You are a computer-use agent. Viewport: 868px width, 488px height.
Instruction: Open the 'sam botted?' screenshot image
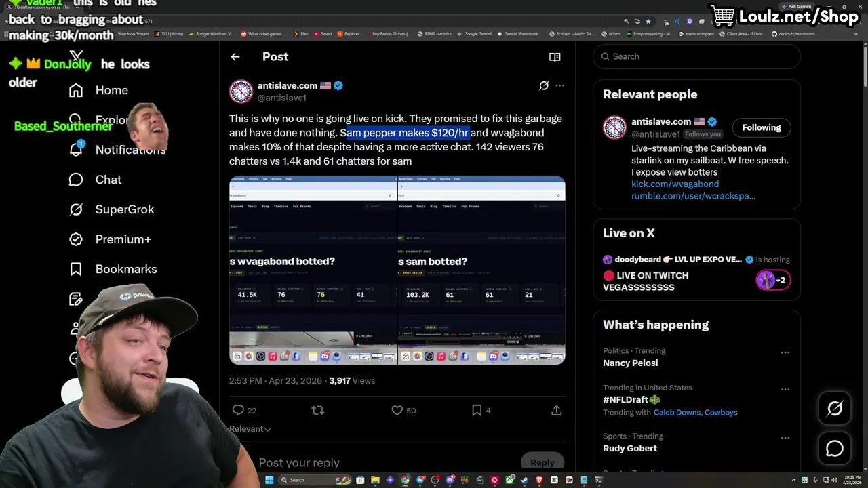(481, 270)
